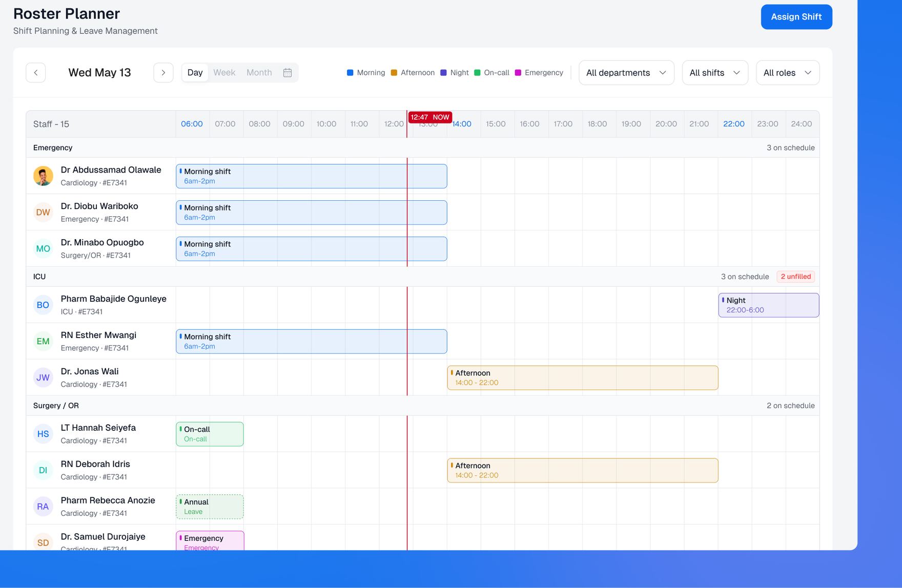Go to previous day arrow
Viewport: 902px width, 588px height.
tap(36, 73)
